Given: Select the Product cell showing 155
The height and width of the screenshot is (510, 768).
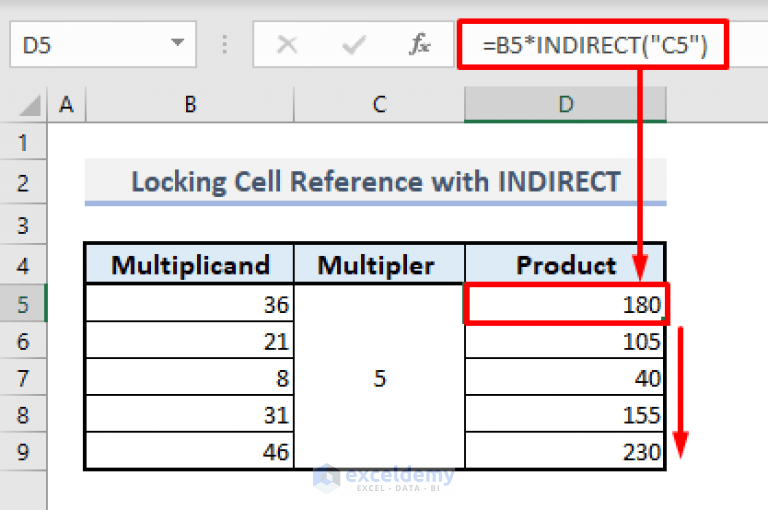Looking at the screenshot, I should coord(565,414).
